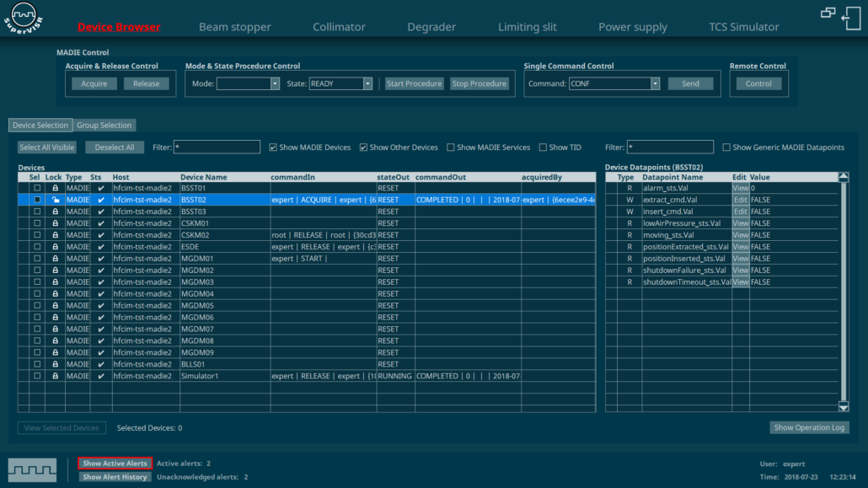Tick the Sel checkbox for CSKM01
The image size is (868, 488).
point(37,223)
